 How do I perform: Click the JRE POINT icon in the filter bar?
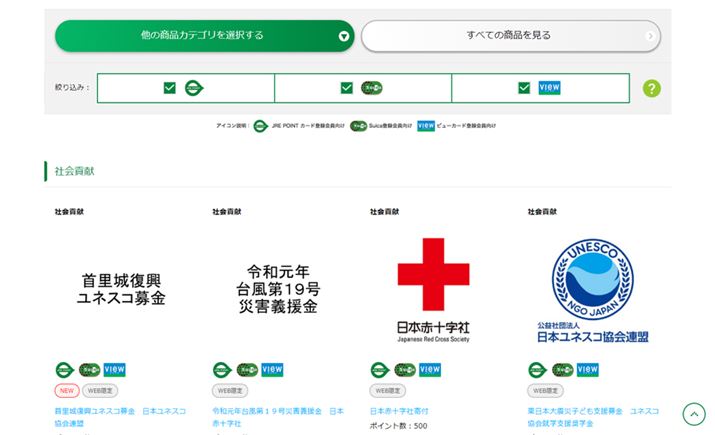pos(194,88)
